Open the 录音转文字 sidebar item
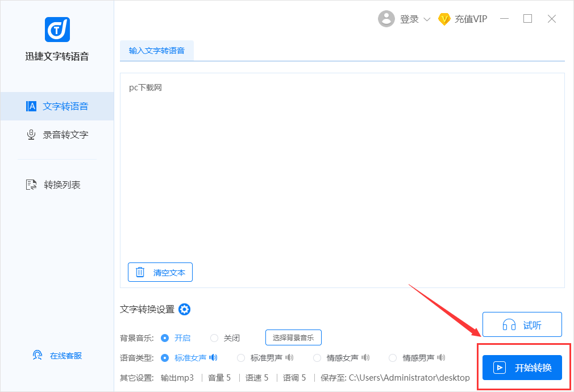Image resolution: width=574 pixels, height=392 pixels. (x=57, y=135)
